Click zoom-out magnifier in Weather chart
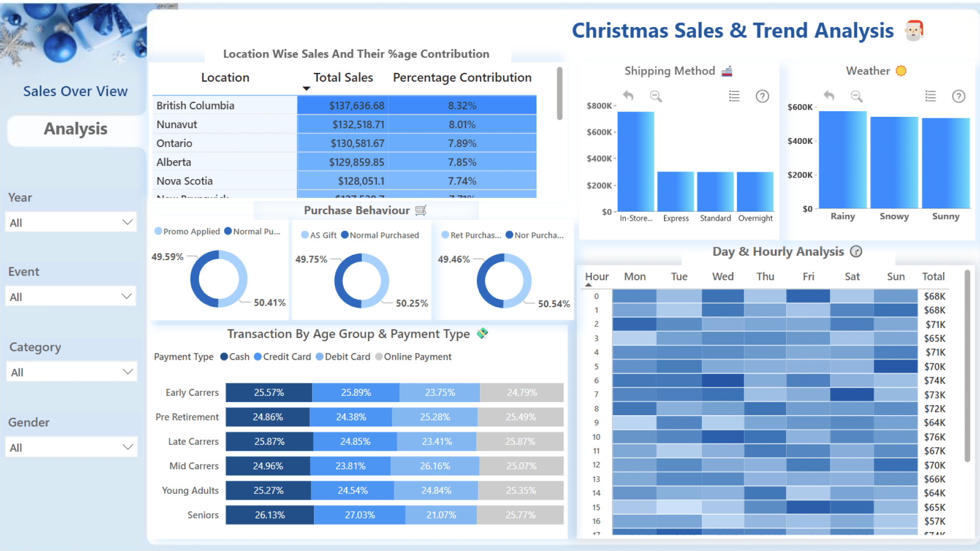This screenshot has width=980, height=551. point(856,96)
